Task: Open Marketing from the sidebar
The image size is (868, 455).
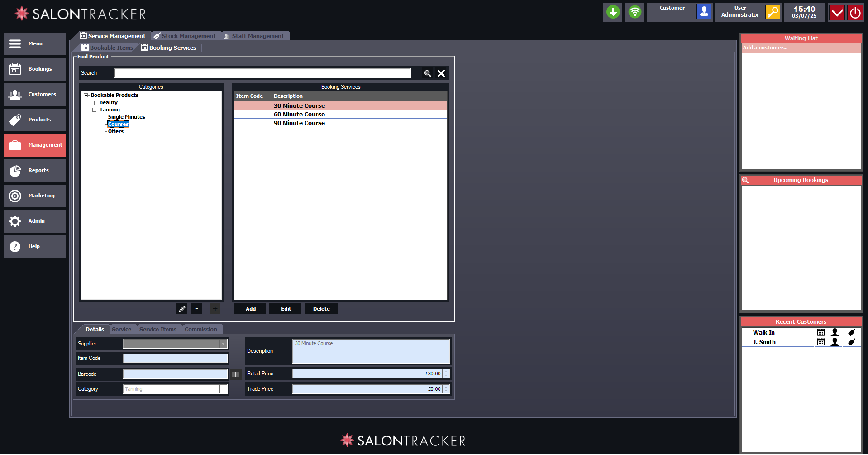Action: coord(34,196)
